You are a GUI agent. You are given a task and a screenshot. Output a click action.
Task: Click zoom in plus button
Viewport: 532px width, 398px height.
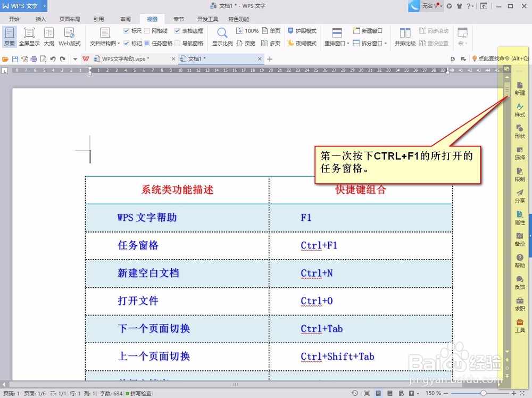click(x=514, y=393)
